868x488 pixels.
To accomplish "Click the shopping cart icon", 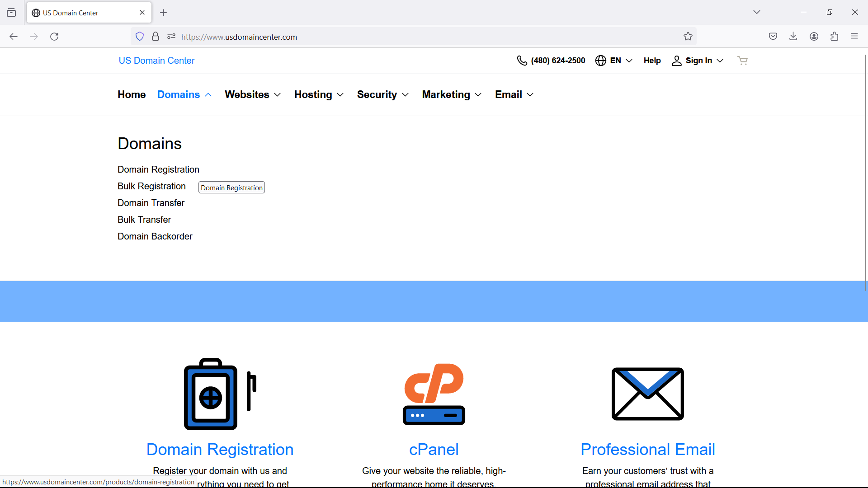I will tap(742, 61).
